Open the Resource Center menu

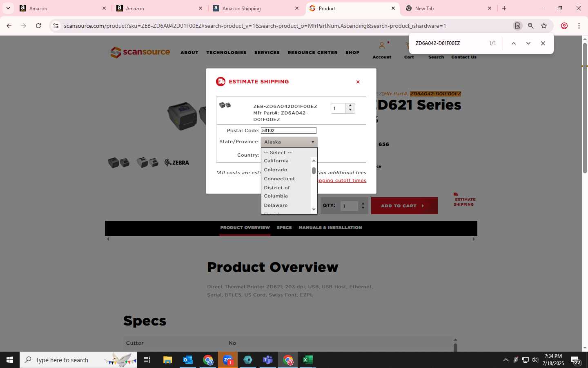(312, 52)
